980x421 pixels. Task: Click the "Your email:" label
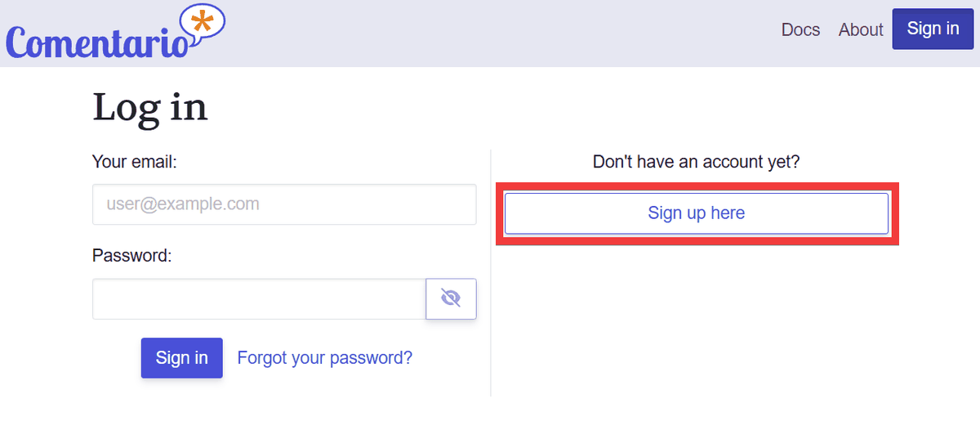(135, 162)
